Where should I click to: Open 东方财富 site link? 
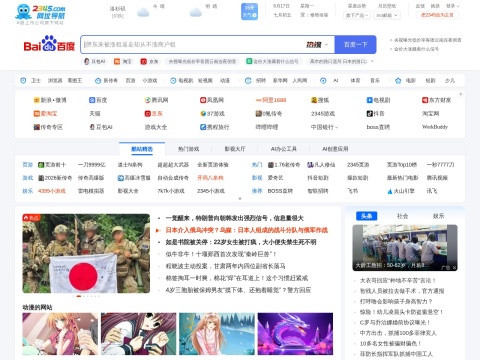coord(436,100)
